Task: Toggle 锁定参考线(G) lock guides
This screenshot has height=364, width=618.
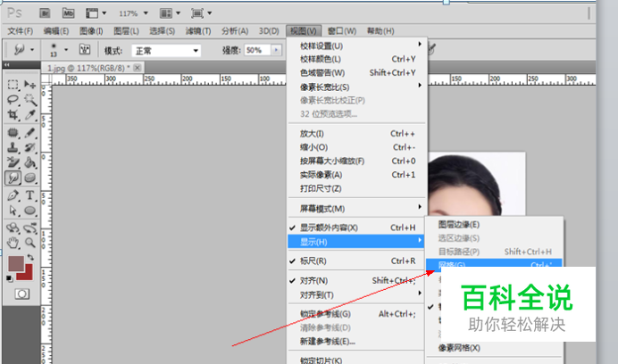Action: [x=356, y=314]
